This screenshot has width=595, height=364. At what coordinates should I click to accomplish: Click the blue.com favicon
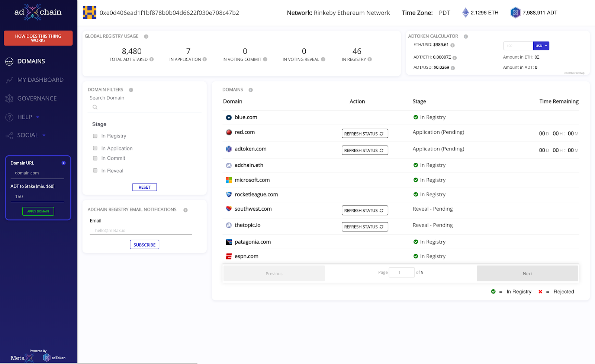coord(229,117)
